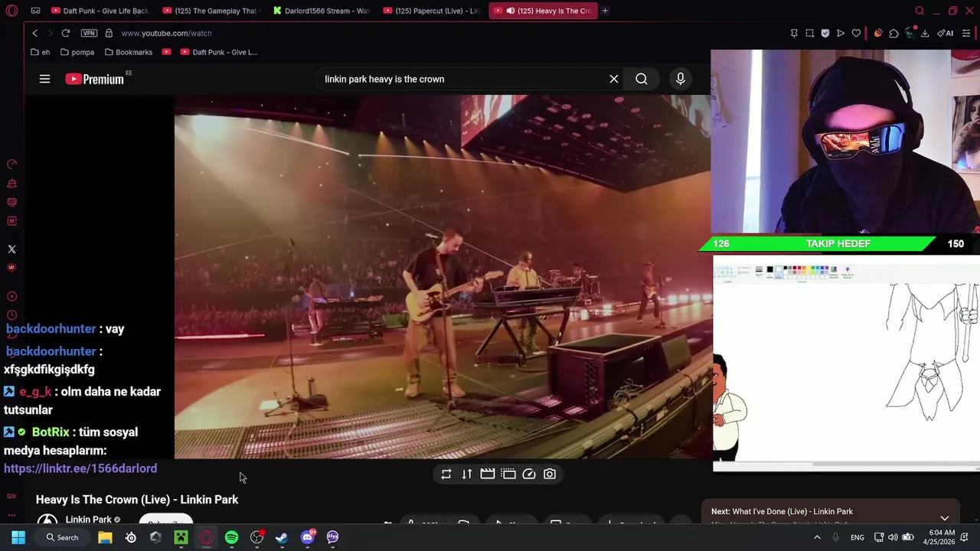Open site security lock info
The width and height of the screenshot is (980, 551).
tap(109, 33)
